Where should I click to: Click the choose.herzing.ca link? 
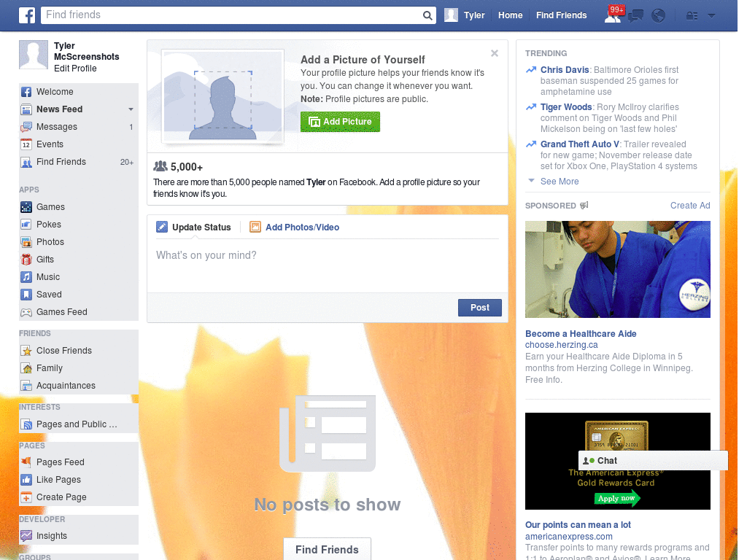(561, 345)
